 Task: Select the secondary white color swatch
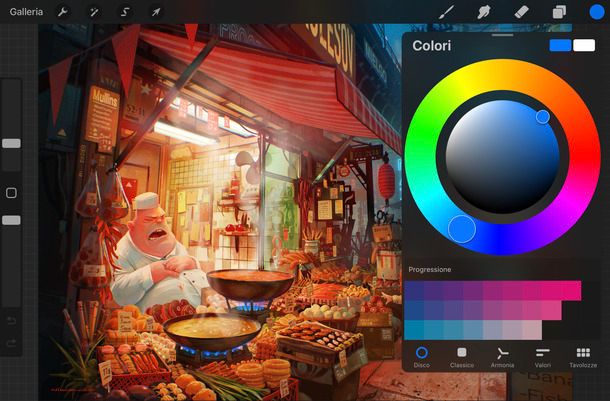(x=584, y=45)
